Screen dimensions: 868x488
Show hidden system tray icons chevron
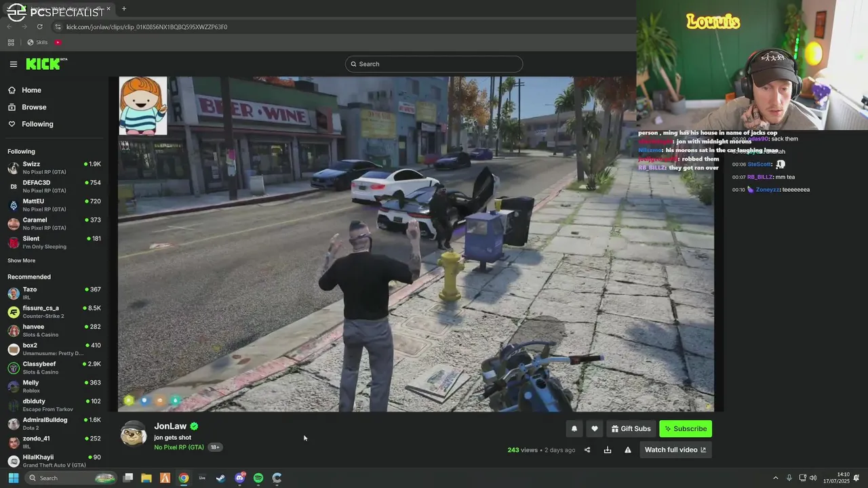[x=776, y=478]
